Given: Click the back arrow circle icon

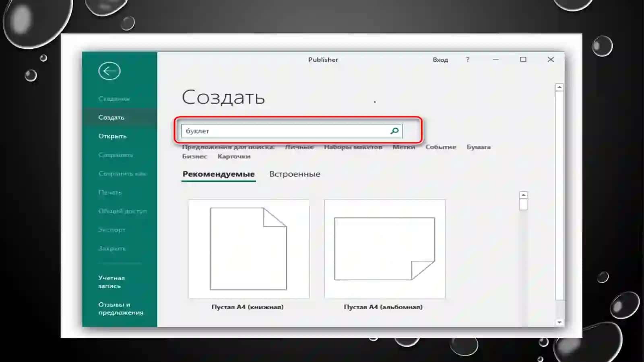Looking at the screenshot, I should (109, 71).
